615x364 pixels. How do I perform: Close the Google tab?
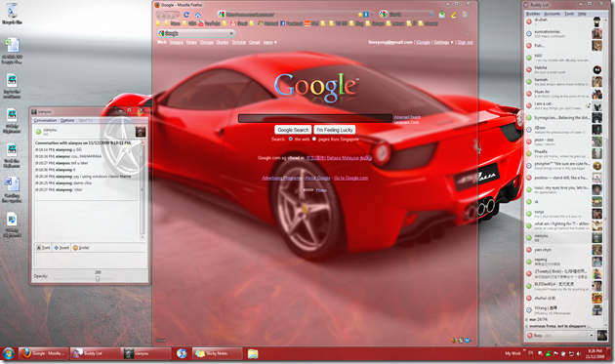[x=231, y=33]
